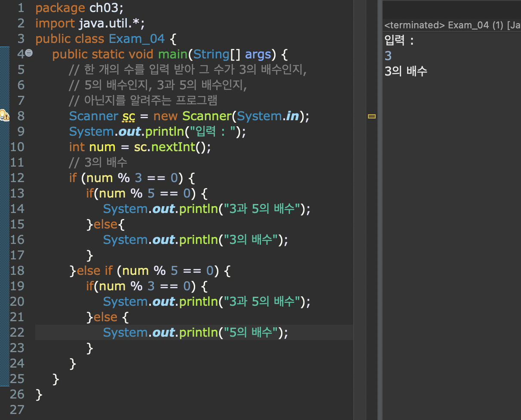Screen dimensions: 521x420
Task: Collapse the main method fold toggle
Action: tap(29, 53)
